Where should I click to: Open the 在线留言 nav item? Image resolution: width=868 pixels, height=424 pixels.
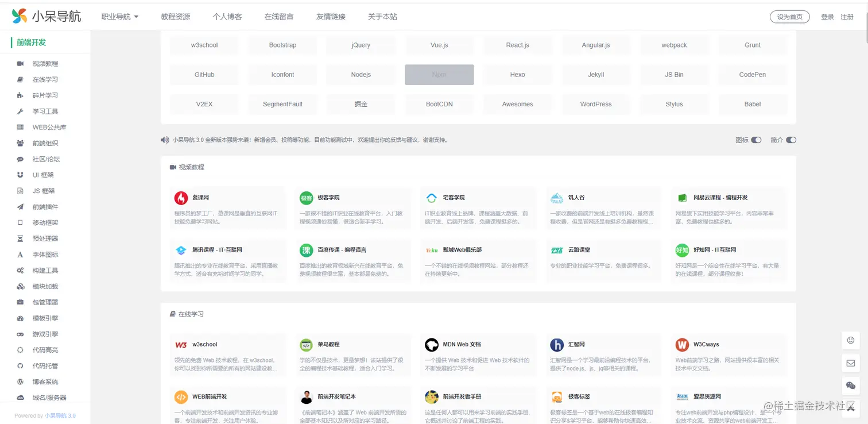(x=279, y=17)
